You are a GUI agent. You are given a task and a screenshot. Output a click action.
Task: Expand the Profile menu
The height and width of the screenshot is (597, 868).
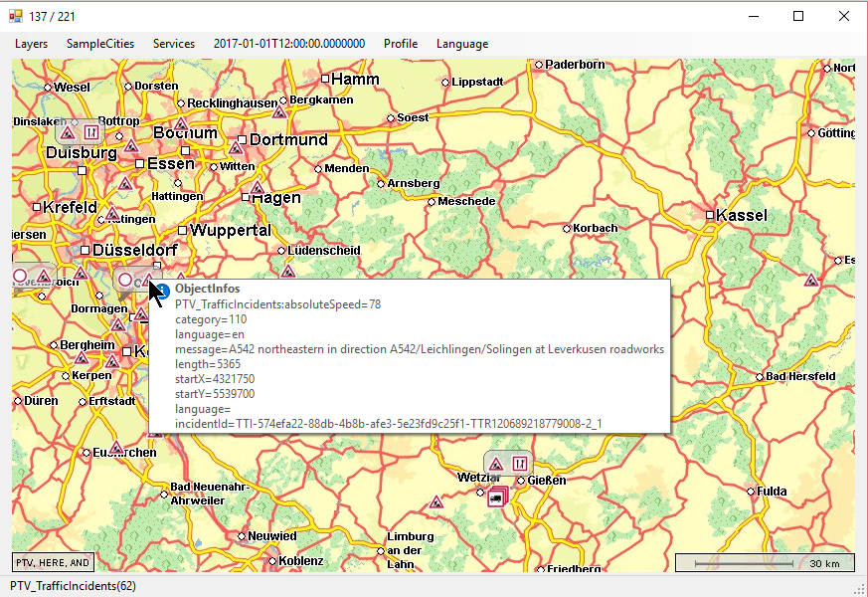(x=401, y=44)
